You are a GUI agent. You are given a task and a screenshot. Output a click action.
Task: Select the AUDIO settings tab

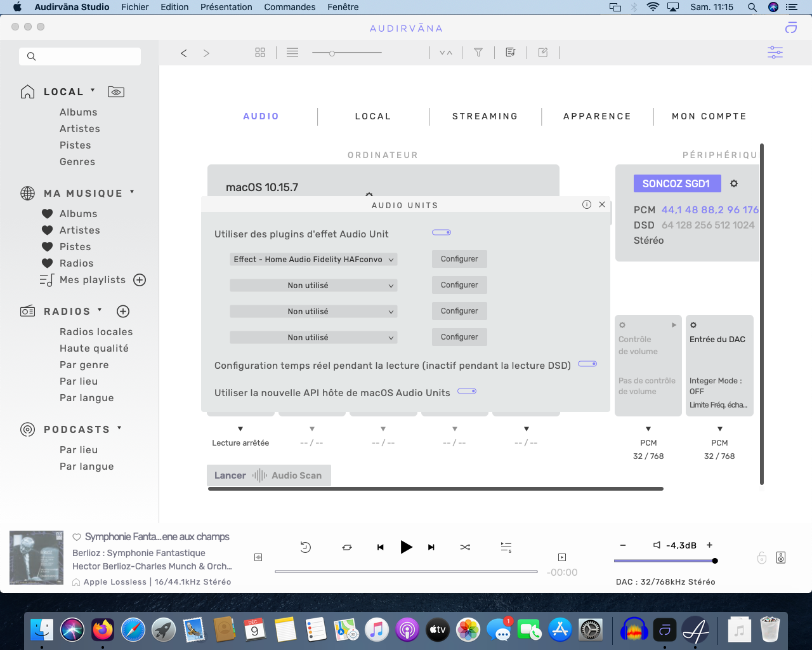pyautogui.click(x=261, y=116)
